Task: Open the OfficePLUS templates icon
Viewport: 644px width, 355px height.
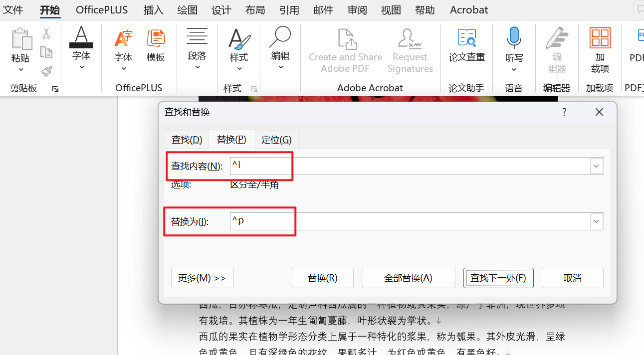Action: tap(156, 38)
